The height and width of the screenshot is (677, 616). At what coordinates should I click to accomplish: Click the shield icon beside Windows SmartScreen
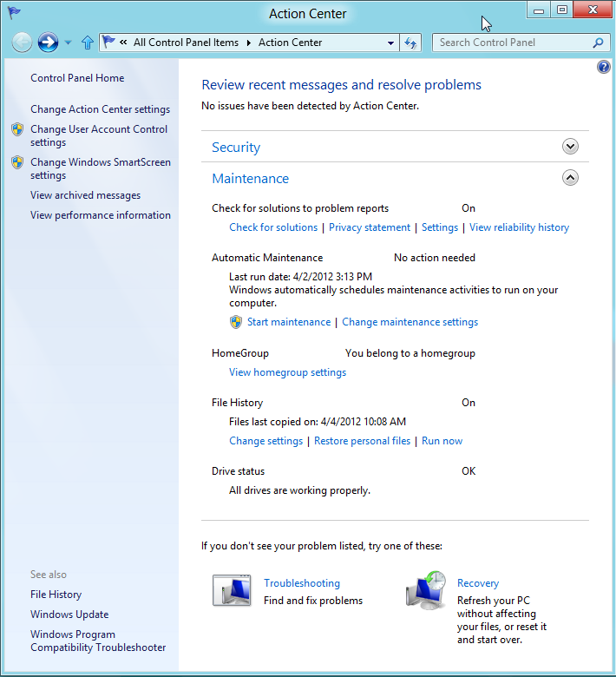click(17, 162)
